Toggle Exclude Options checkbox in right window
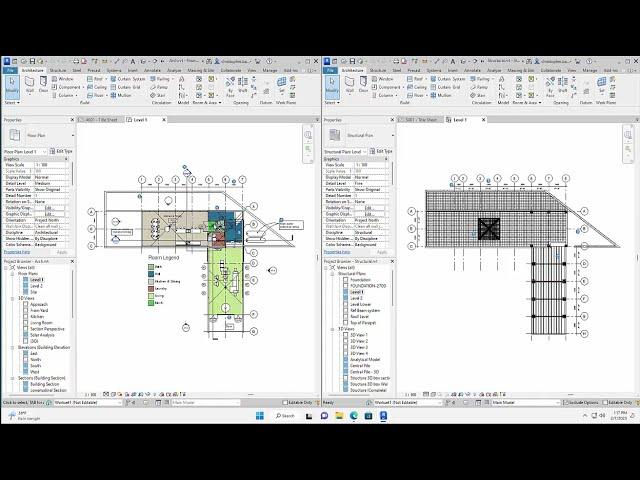The width and height of the screenshot is (640, 480). 565,402
